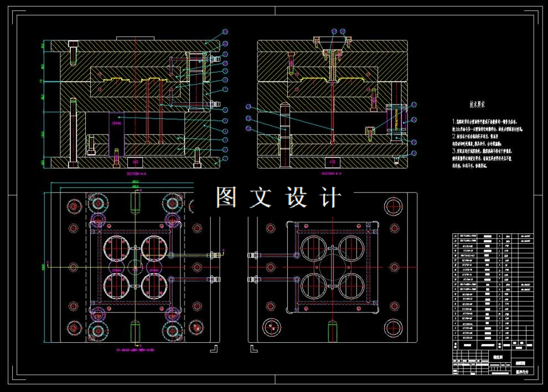Pick the K.O hole in Section A-A
Image resolution: width=548 pixels, height=392 pixels.
point(135,163)
